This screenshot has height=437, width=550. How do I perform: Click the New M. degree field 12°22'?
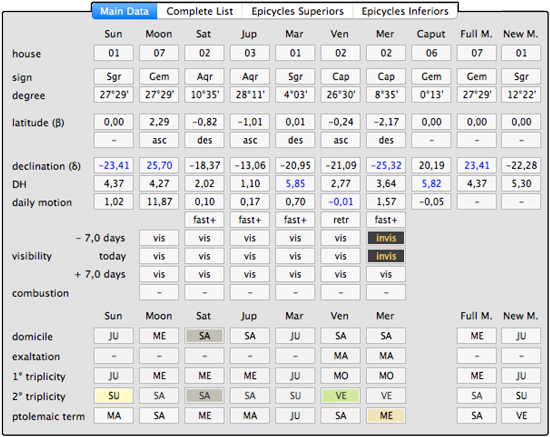[521, 95]
